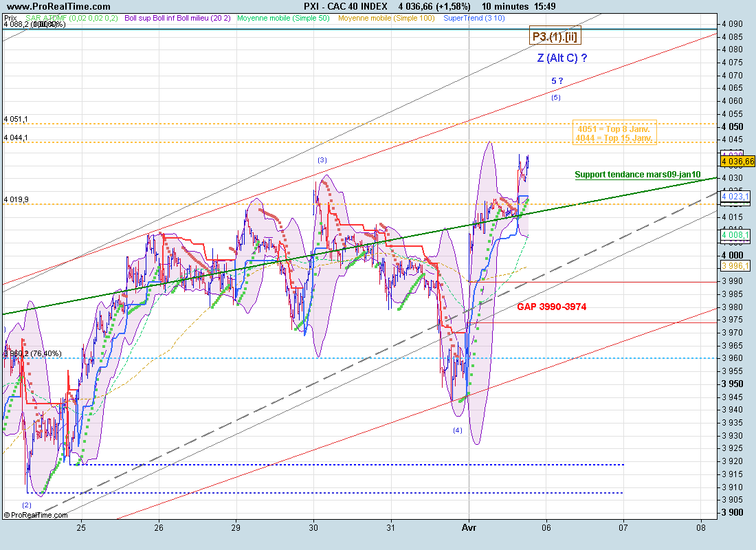Click the bold 4 000 axis value

[733, 255]
